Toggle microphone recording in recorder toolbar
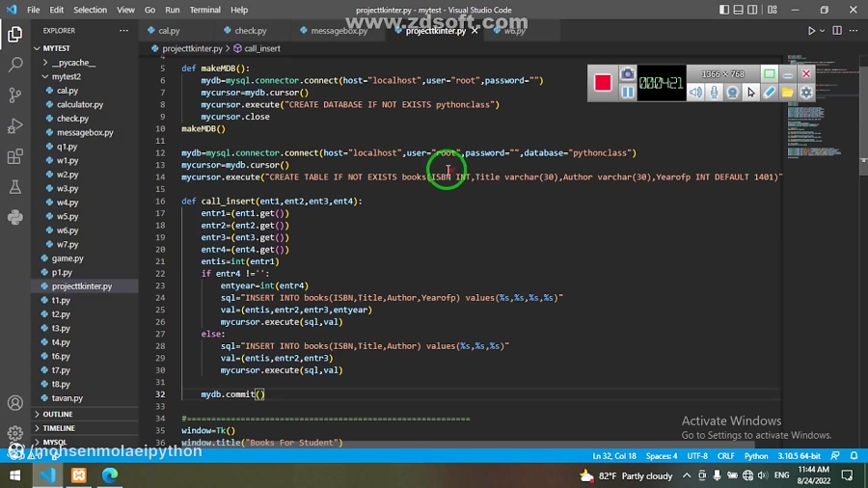 pos(714,93)
